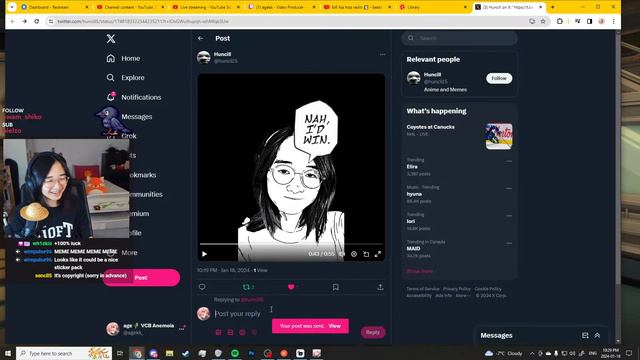640x360 pixels.
Task: Click the Explore magnifier icon
Action: (110, 78)
